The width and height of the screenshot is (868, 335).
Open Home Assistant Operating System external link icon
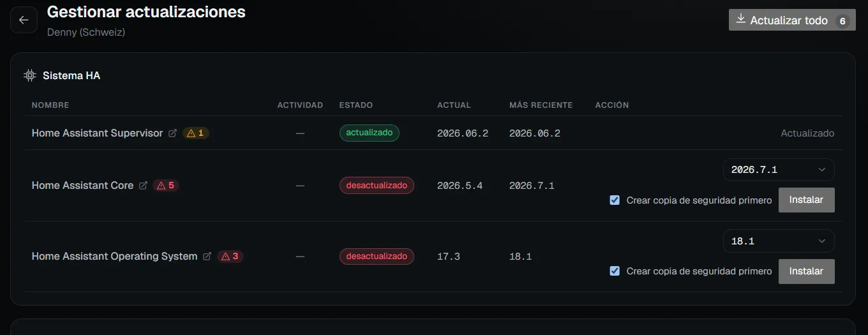coord(207,257)
